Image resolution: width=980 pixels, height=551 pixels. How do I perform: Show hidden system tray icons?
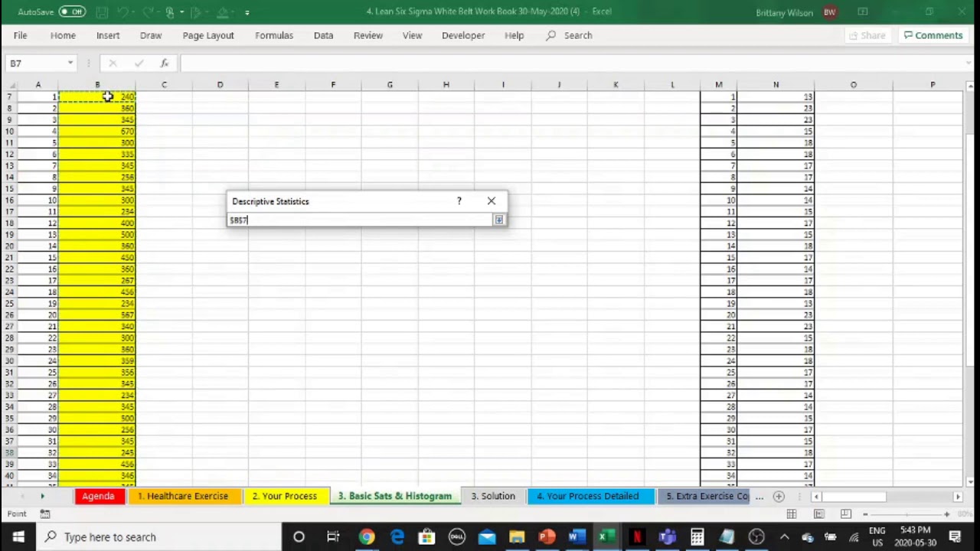click(784, 536)
